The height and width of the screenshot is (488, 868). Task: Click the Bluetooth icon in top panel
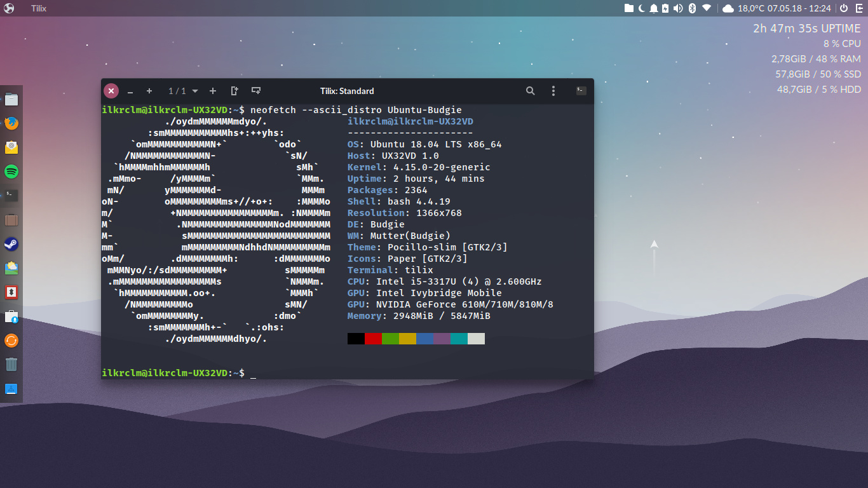(x=693, y=8)
